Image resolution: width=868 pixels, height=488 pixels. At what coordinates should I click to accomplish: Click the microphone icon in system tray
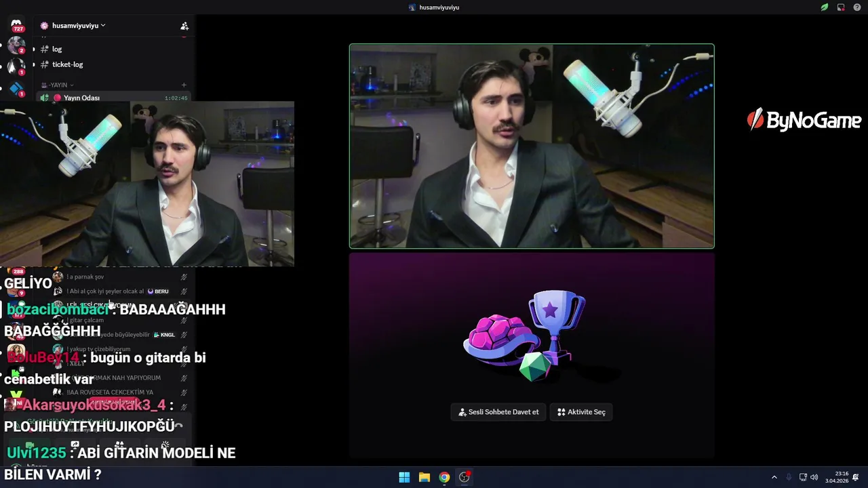pyautogui.click(x=789, y=477)
